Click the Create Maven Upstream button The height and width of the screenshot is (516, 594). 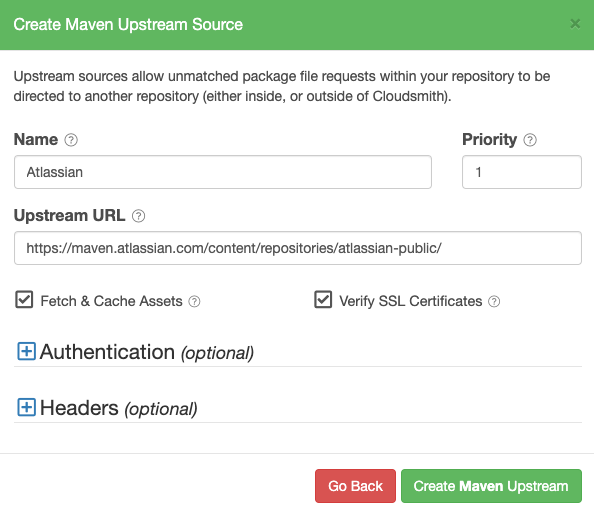[x=491, y=486]
